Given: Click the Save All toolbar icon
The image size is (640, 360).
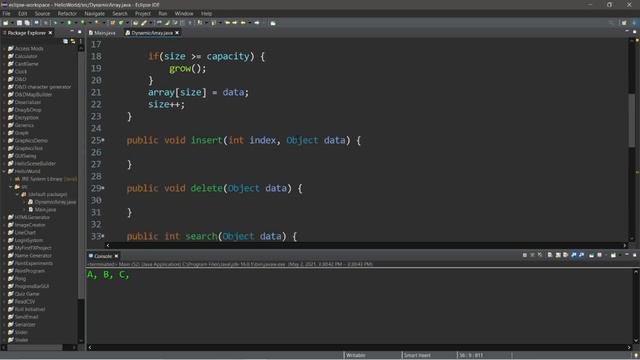Looking at the screenshot, I should tap(27, 23).
